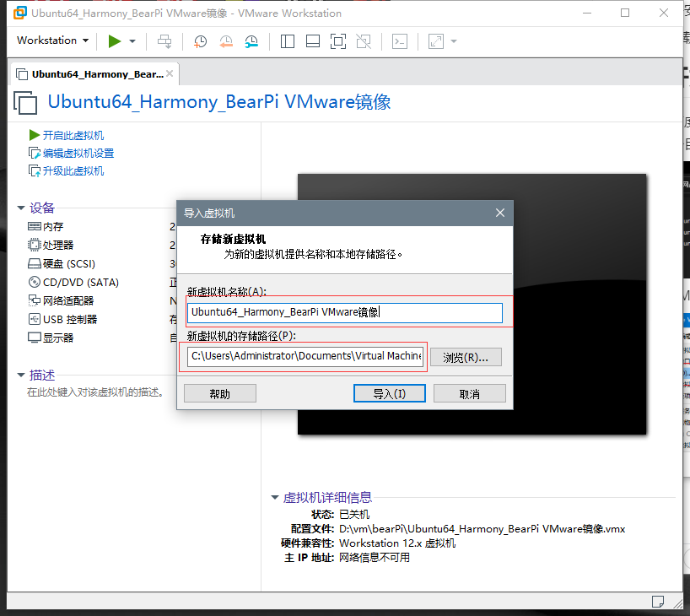The image size is (690, 616).
Task: Click the 新虚拟机名称 input field
Action: click(x=344, y=312)
